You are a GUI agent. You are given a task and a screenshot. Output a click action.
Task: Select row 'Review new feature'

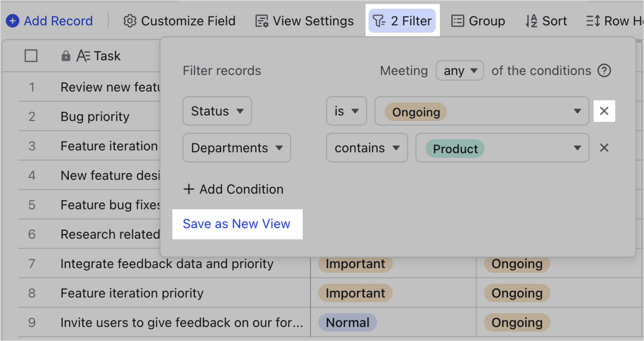coord(110,87)
